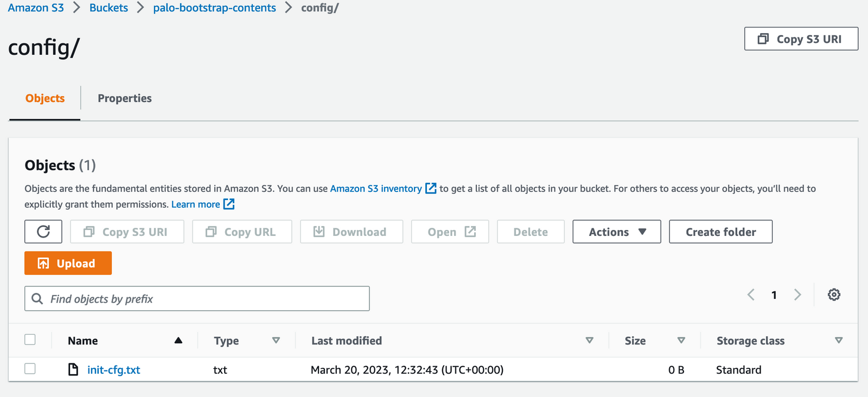The width and height of the screenshot is (868, 397).
Task: Click the search magnifier icon
Action: point(37,299)
